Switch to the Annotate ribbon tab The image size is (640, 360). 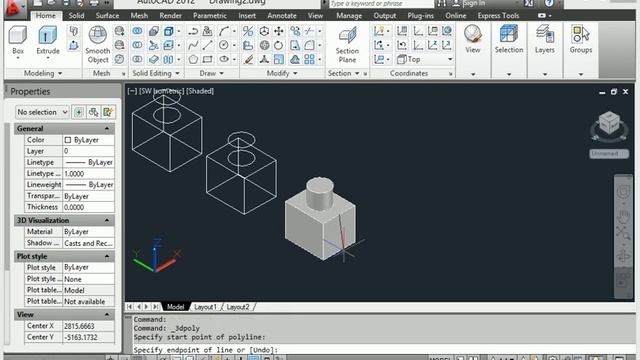tap(282, 16)
